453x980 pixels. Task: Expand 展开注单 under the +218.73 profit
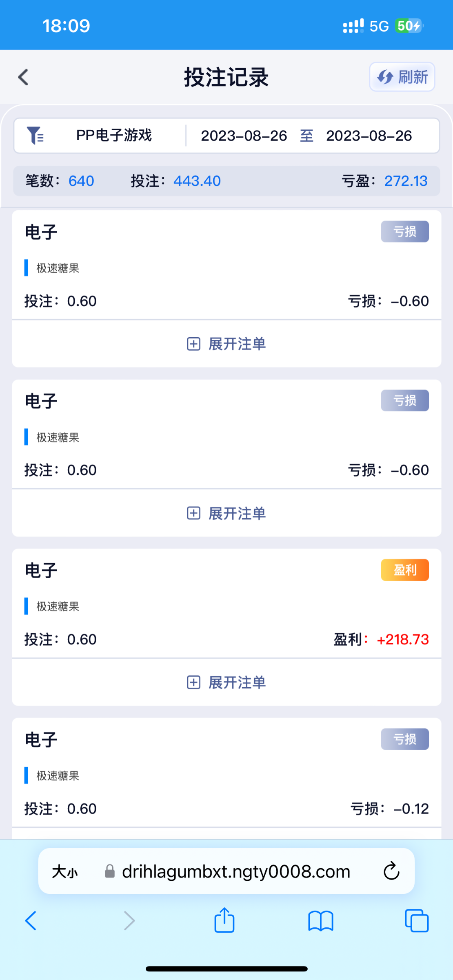(x=226, y=682)
